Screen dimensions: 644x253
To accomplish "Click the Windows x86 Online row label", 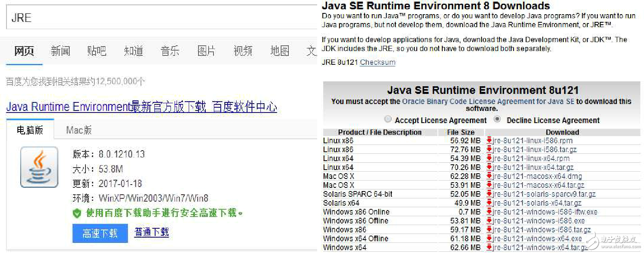I will [x=356, y=212].
